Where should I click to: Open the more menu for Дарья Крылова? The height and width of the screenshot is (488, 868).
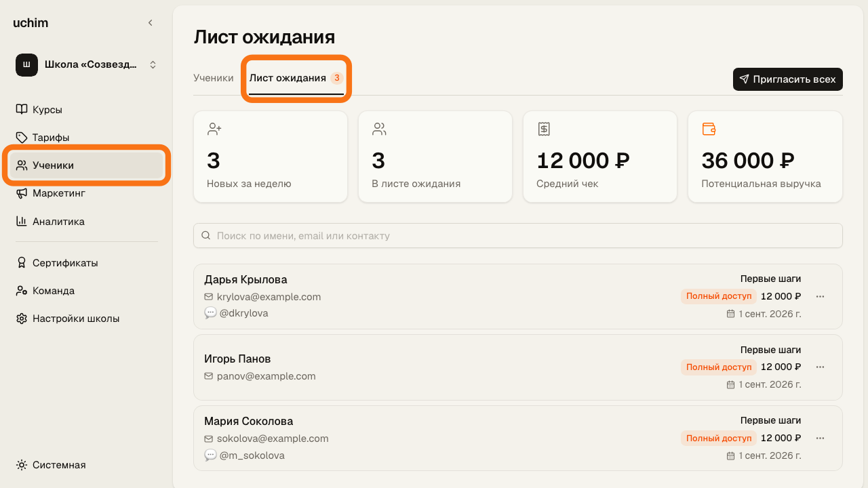[x=820, y=296]
